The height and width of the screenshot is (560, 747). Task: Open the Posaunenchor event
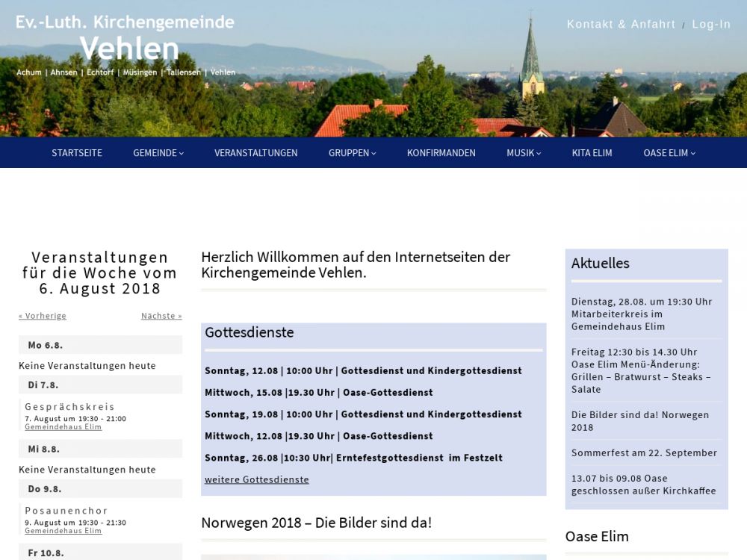(66, 511)
